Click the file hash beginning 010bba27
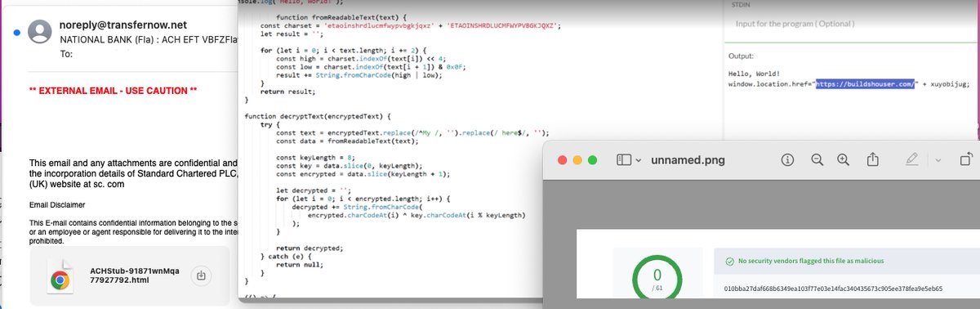Screen dimensions: 980x309 [x=833, y=289]
